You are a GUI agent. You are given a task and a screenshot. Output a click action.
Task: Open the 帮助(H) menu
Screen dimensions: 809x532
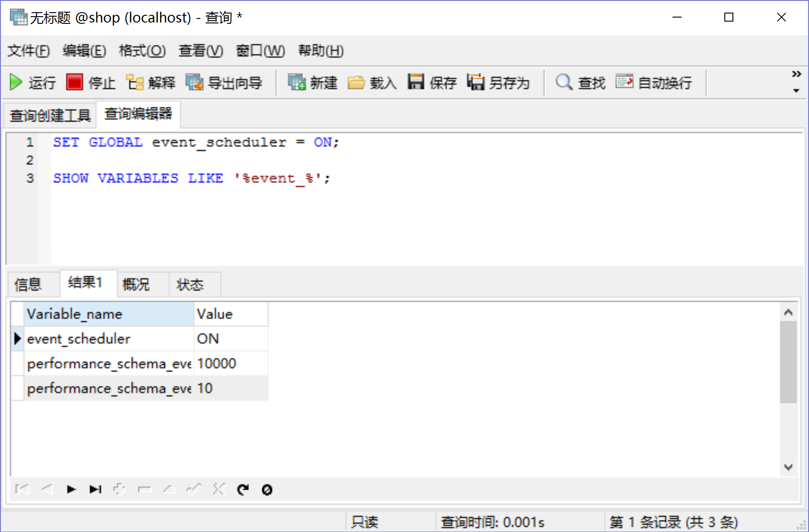click(321, 50)
